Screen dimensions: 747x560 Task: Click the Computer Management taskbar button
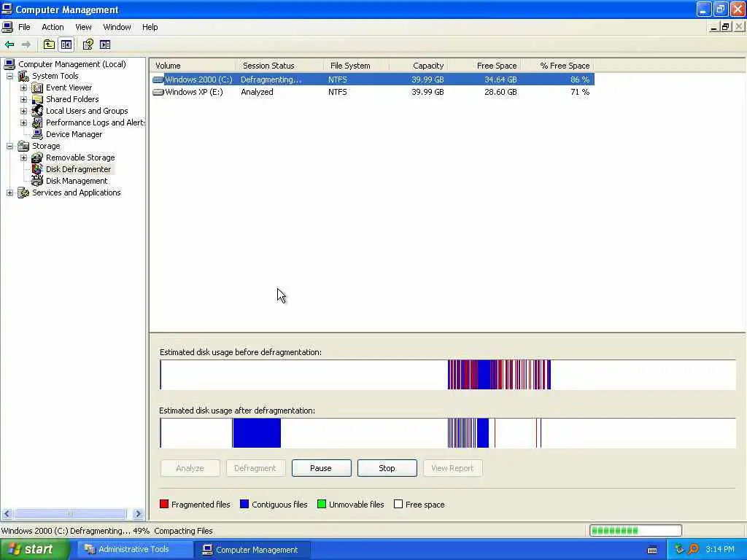(x=252, y=550)
